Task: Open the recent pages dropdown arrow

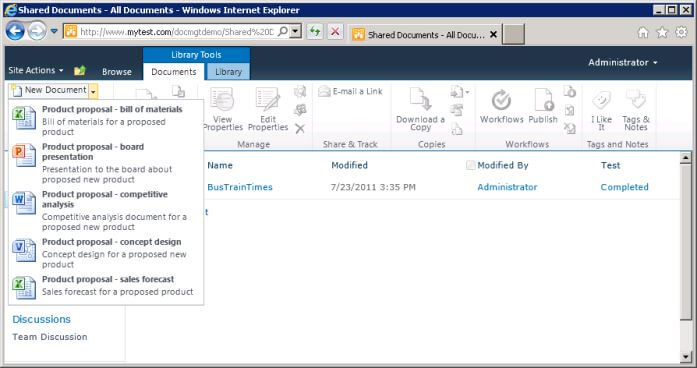Action: tap(54, 31)
